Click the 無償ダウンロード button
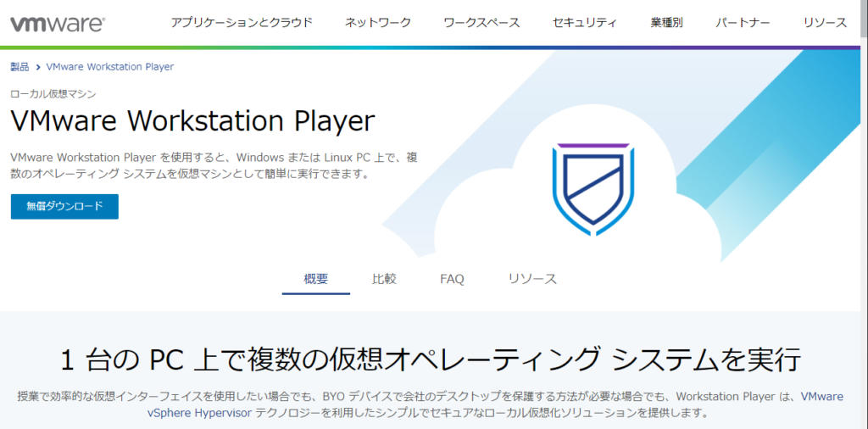 64,207
